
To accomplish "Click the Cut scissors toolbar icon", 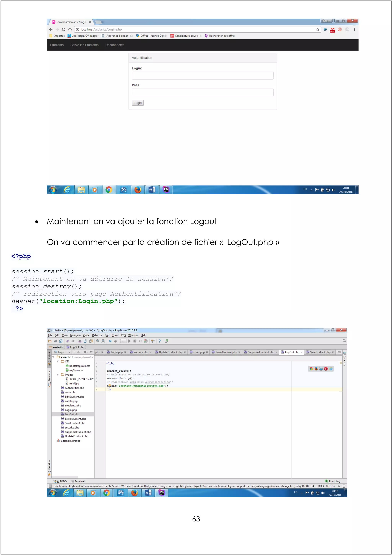I will pyautogui.click(x=80, y=341).
